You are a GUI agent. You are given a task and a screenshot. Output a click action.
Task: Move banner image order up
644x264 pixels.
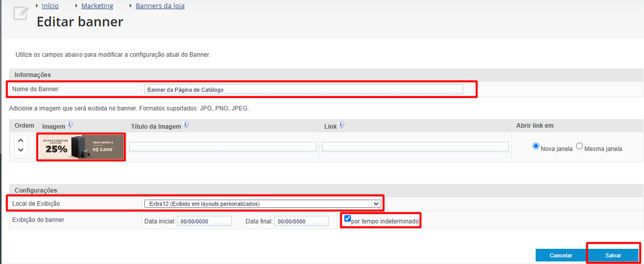(x=20, y=141)
